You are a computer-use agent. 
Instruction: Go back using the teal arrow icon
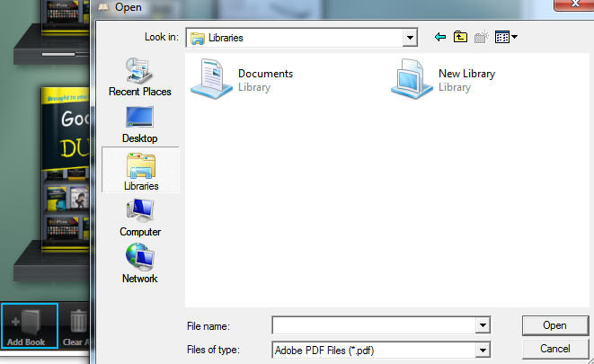(439, 37)
